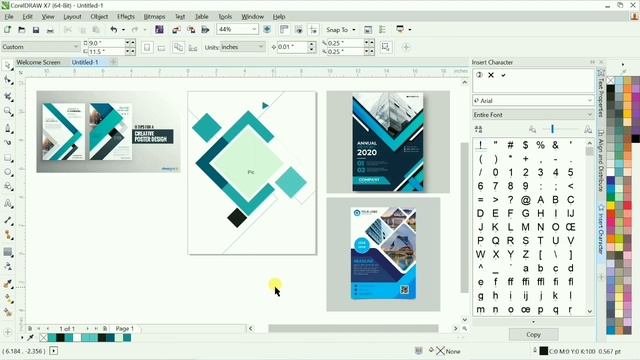This screenshot has width=640, height=360.
Task: Click the Open file icon
Action: tap(22, 30)
